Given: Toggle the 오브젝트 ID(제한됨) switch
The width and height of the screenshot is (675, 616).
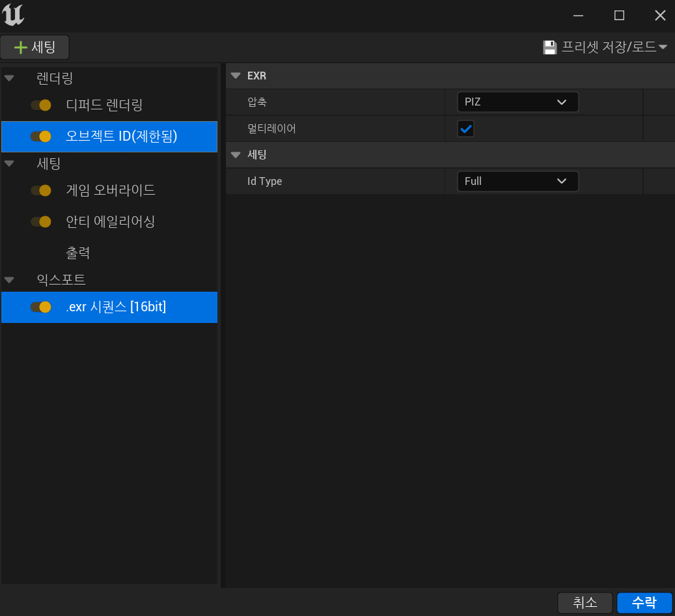Looking at the screenshot, I should tap(41, 136).
